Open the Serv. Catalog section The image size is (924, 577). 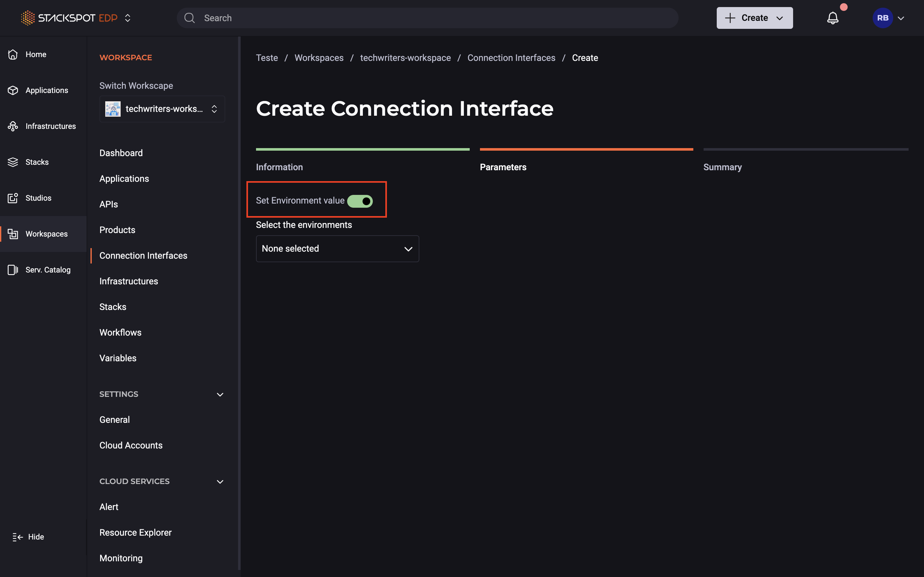pos(48,269)
